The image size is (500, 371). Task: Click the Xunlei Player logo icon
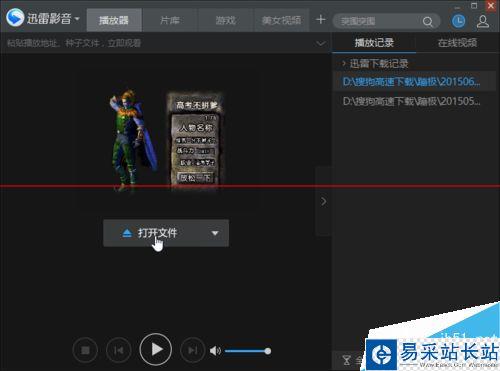tap(15, 17)
